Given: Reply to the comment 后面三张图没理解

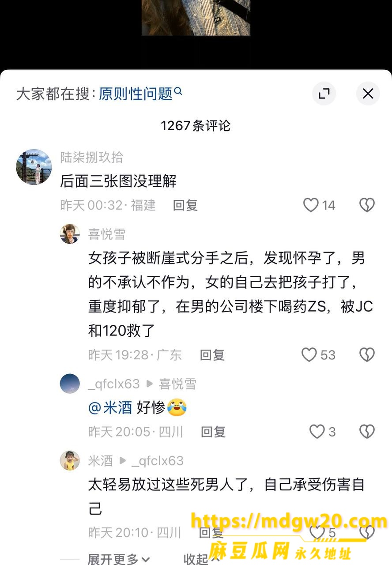Looking at the screenshot, I should (x=185, y=205).
